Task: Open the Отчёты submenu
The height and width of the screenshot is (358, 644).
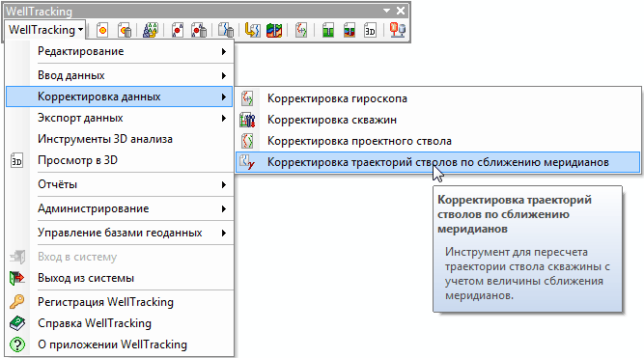Action: [120, 184]
